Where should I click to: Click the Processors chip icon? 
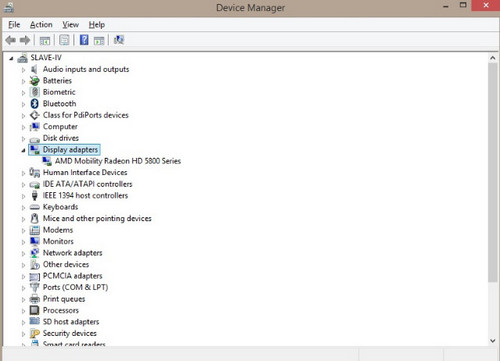(x=34, y=310)
